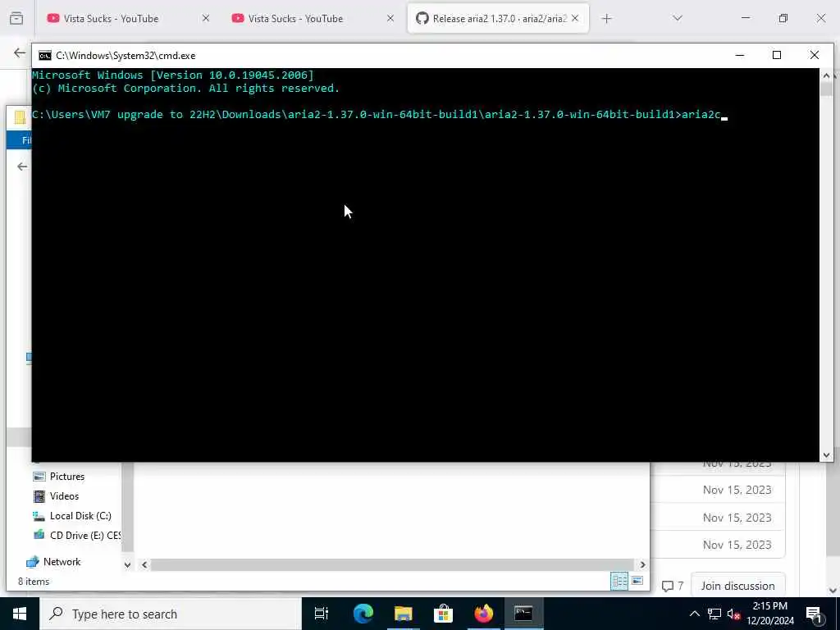
Task: Switch Explorer to large icons view
Action: pyautogui.click(x=637, y=581)
